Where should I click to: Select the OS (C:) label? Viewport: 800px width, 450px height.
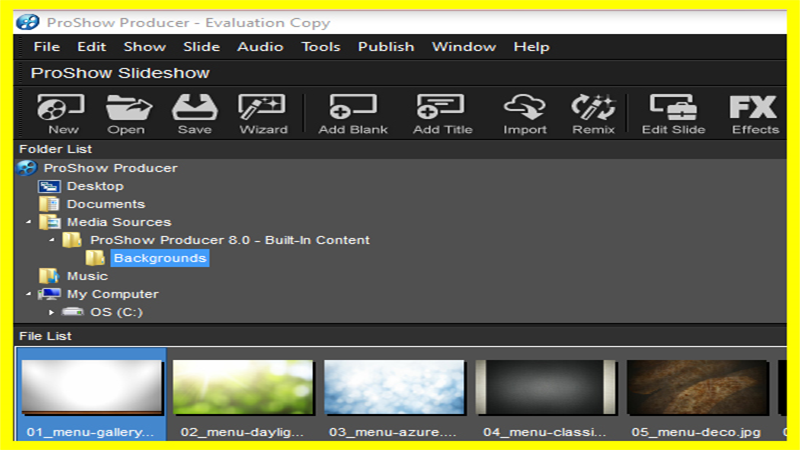point(116,312)
